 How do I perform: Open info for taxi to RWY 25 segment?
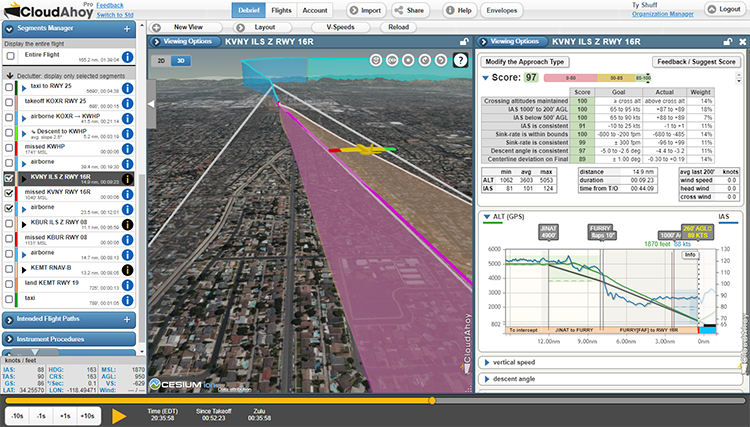pos(127,88)
